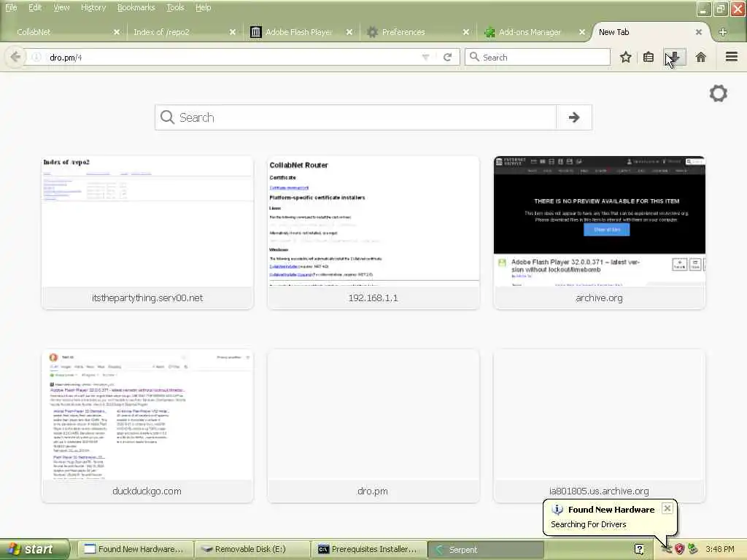Image resolution: width=747 pixels, height=560 pixels.
Task: Open the File menu
Action: (11, 7)
